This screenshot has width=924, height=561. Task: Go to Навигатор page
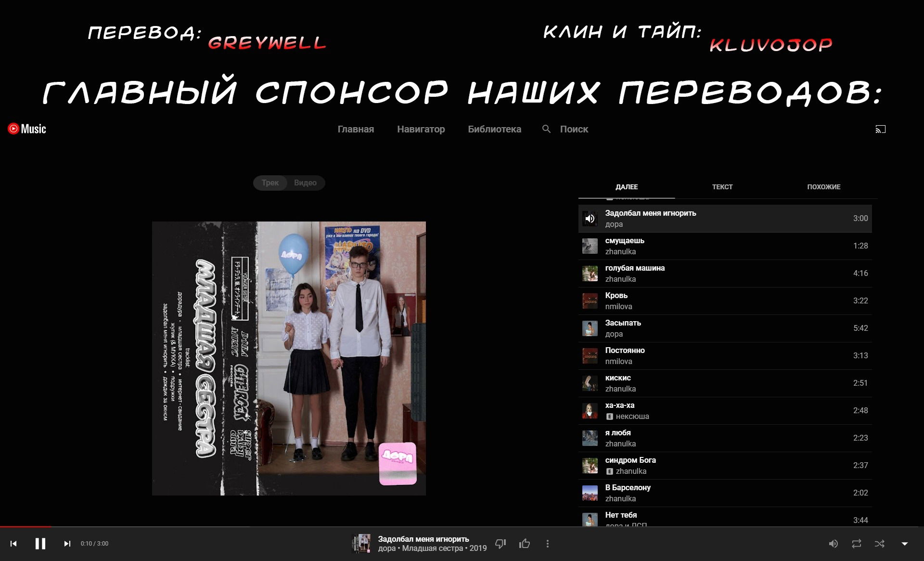pyautogui.click(x=421, y=129)
